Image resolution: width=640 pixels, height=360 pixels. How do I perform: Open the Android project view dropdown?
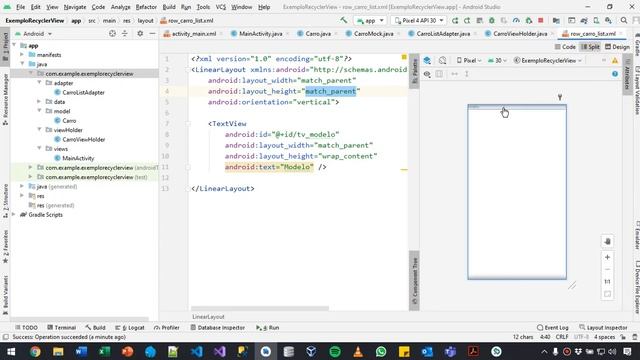tap(33, 33)
